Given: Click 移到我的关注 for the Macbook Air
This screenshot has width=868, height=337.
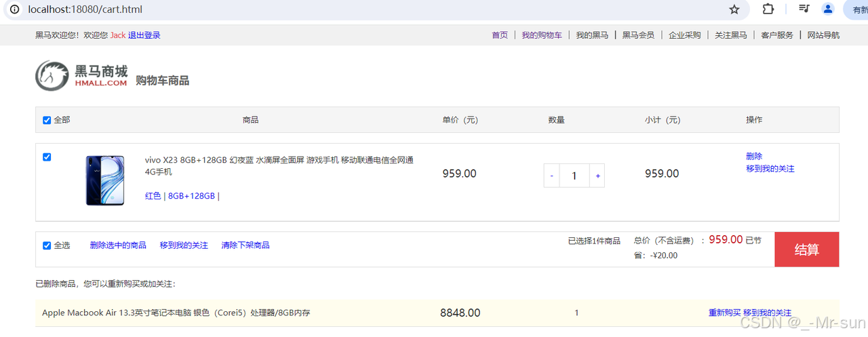Looking at the screenshot, I should 767,313.
